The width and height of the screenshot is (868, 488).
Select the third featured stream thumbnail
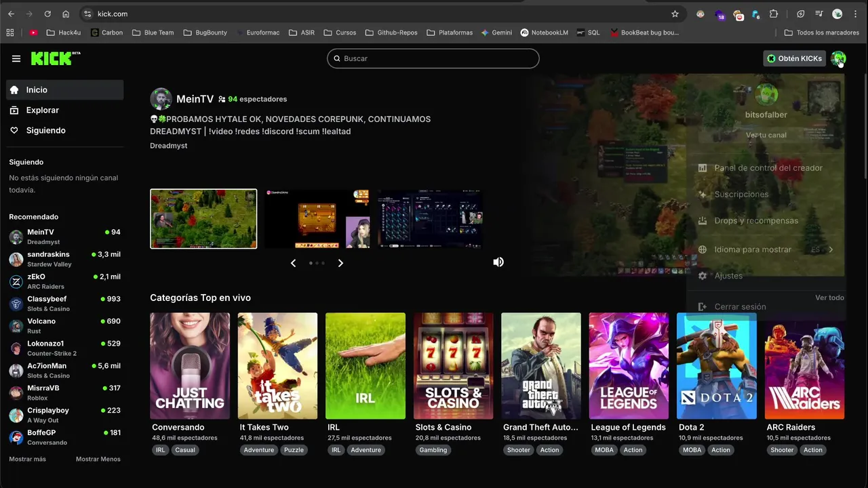click(x=431, y=219)
